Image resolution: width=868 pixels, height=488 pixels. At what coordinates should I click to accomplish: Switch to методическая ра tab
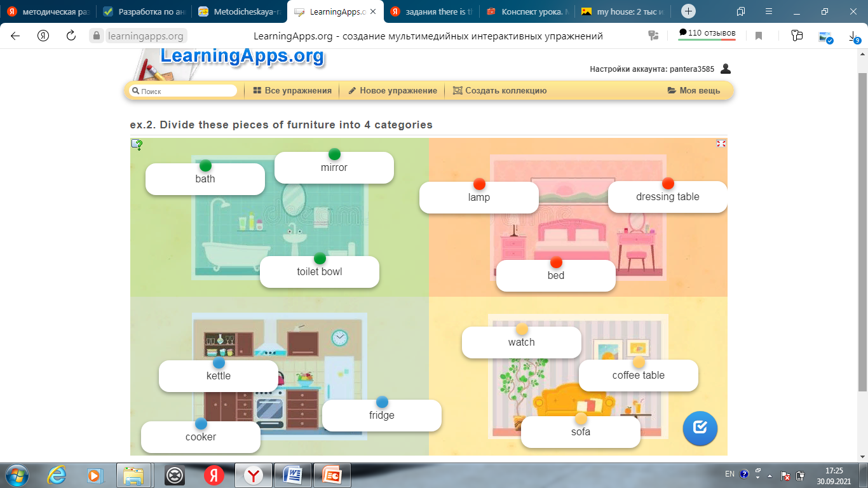(x=48, y=11)
